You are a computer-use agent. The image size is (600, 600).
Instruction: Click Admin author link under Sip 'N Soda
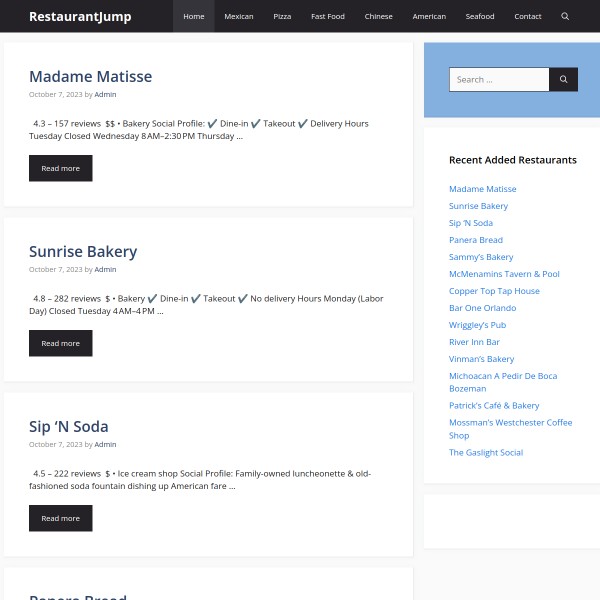click(105, 444)
